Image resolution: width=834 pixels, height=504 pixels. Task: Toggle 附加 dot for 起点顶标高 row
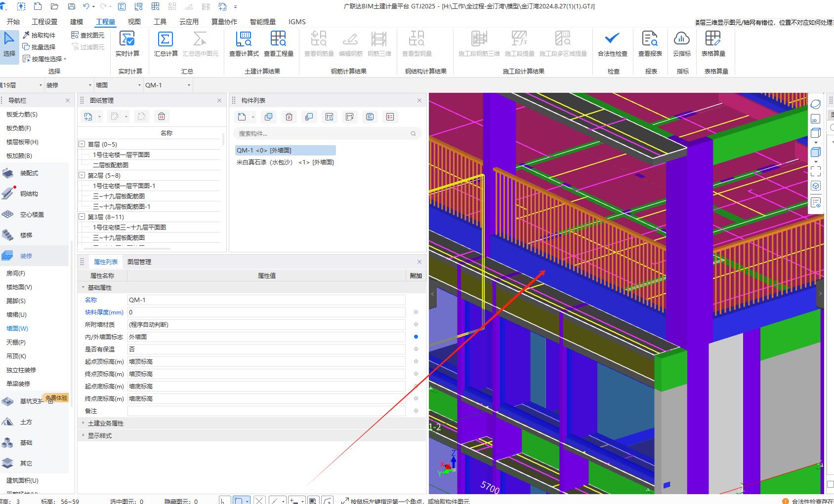tap(416, 361)
